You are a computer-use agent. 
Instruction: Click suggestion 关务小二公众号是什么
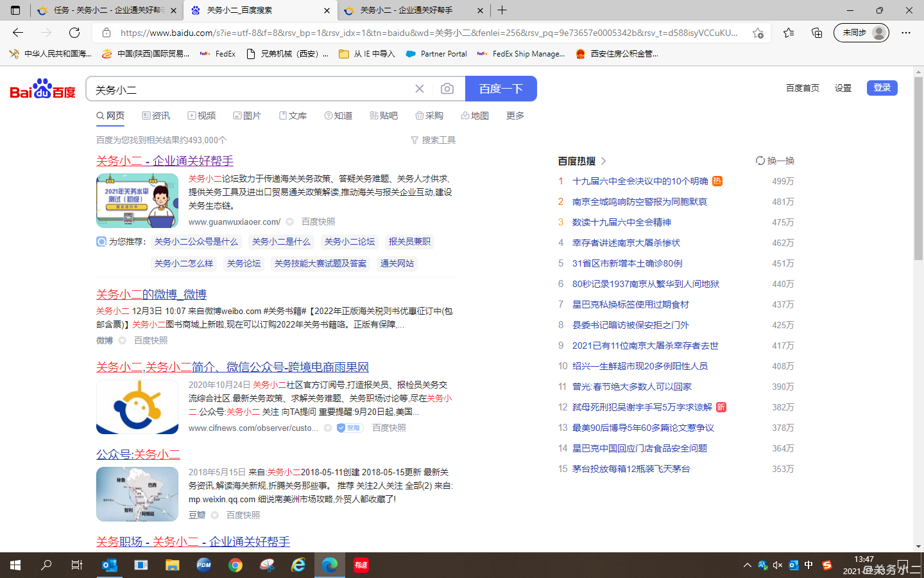(196, 241)
